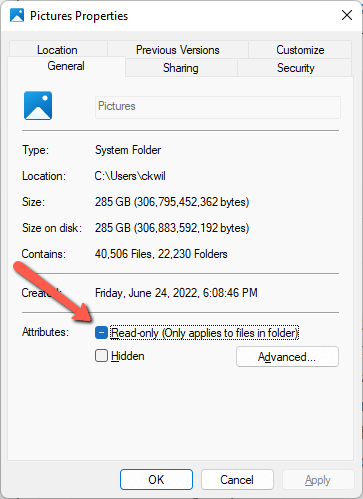
Task: Go to the Security tab
Action: (x=295, y=68)
